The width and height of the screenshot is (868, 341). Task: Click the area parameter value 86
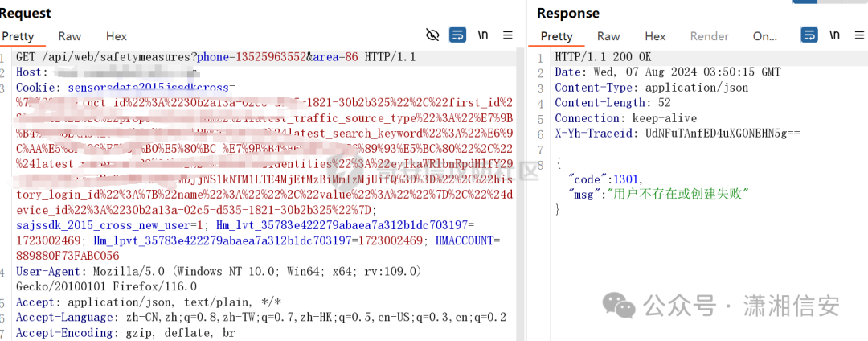coord(351,57)
